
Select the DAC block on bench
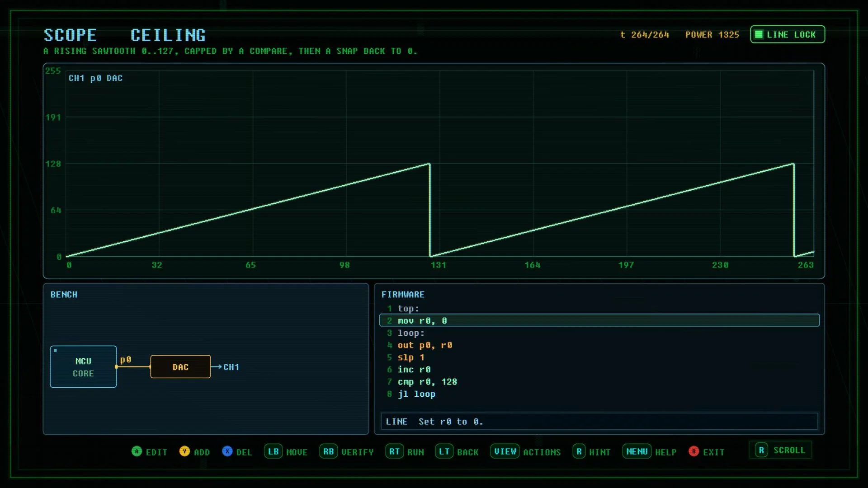click(x=180, y=367)
